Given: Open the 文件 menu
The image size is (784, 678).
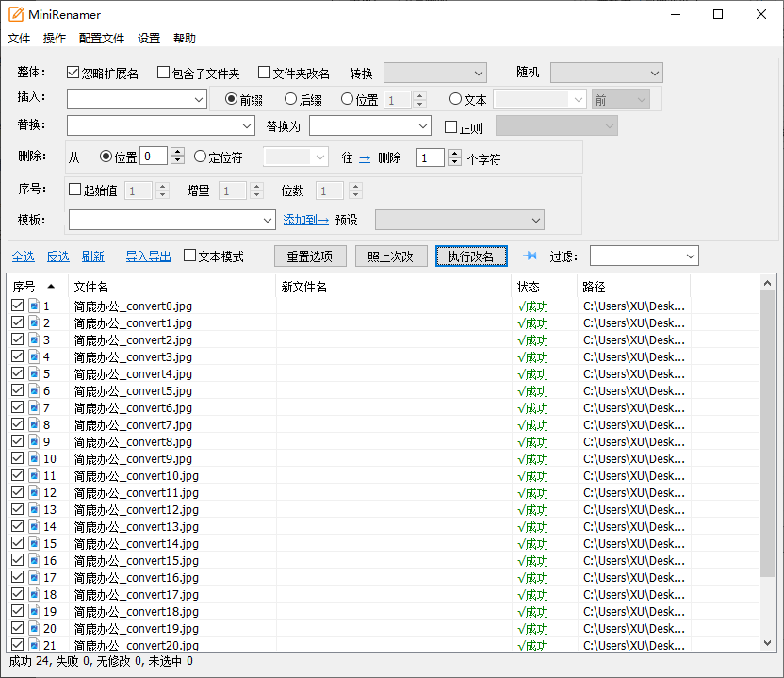Looking at the screenshot, I should point(19,39).
